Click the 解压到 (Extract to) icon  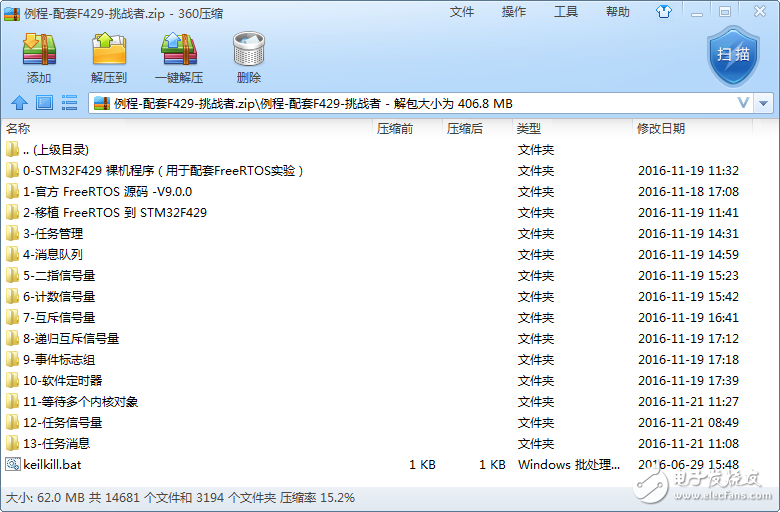109,58
